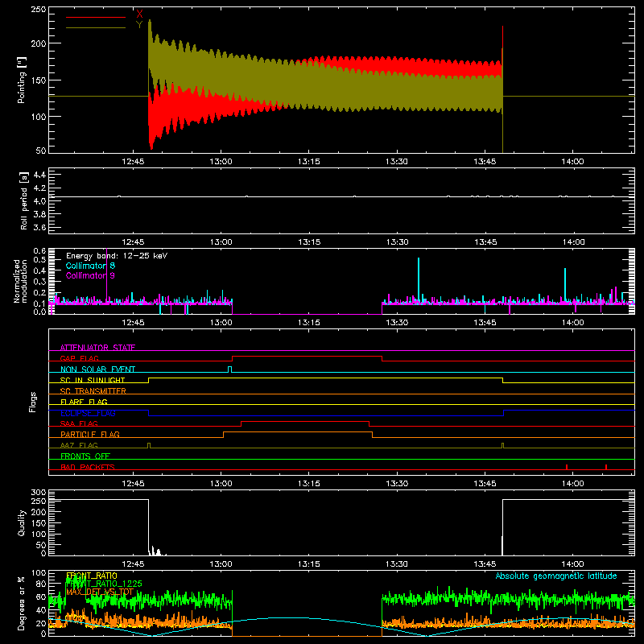Click the "Flags" axis title
The height and width of the screenshot is (644, 644).
[33, 402]
